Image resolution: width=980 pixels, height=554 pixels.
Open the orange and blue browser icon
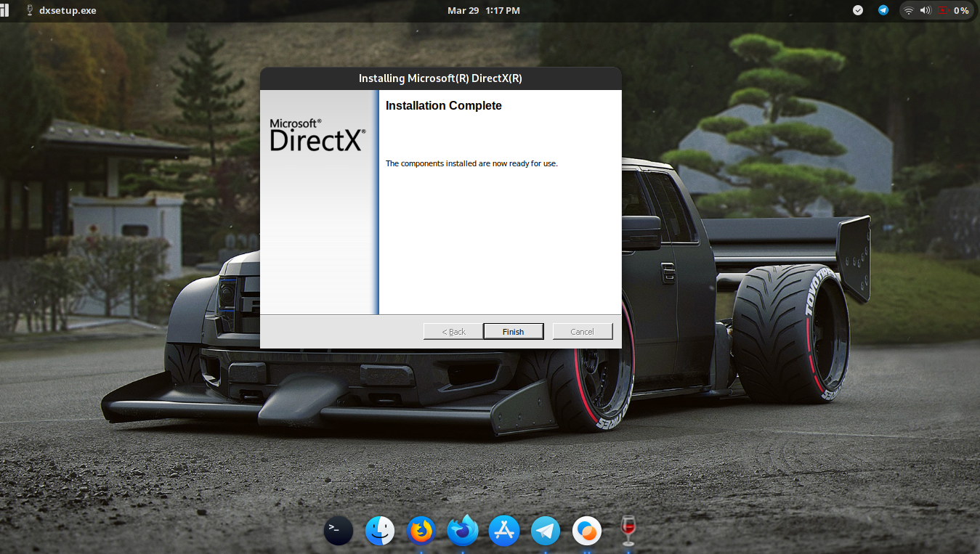(x=587, y=531)
